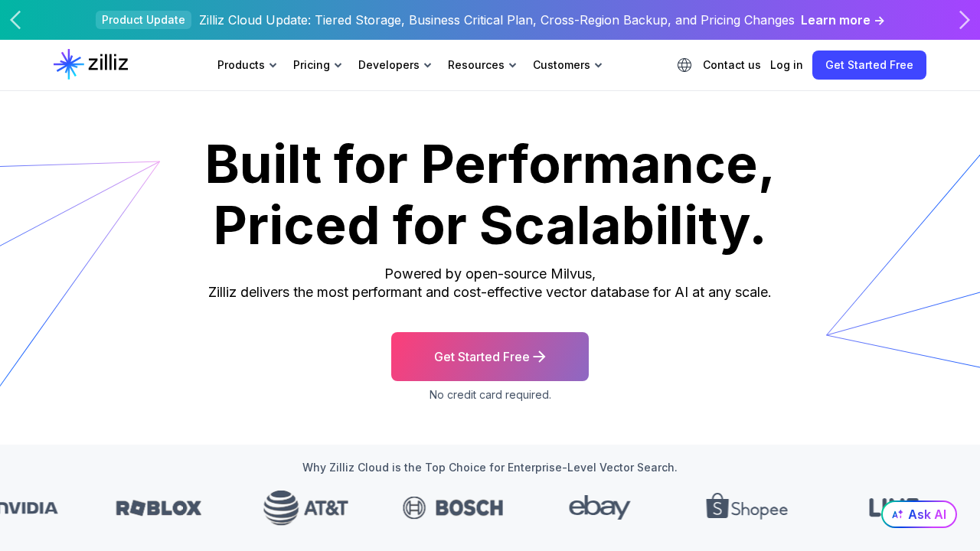Click the Shopee customer logo

[746, 507]
